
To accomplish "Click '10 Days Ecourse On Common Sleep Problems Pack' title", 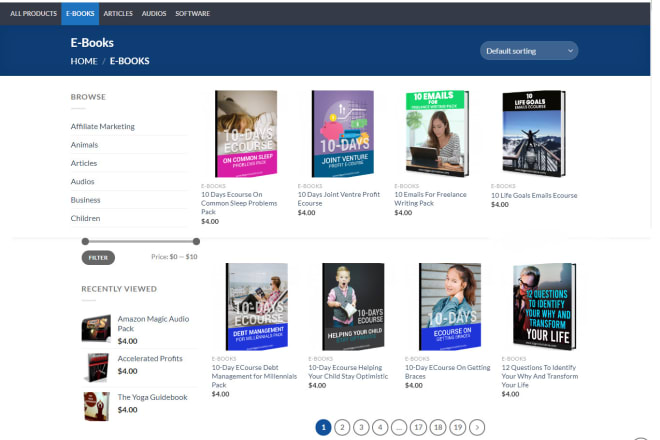I will tap(239, 203).
